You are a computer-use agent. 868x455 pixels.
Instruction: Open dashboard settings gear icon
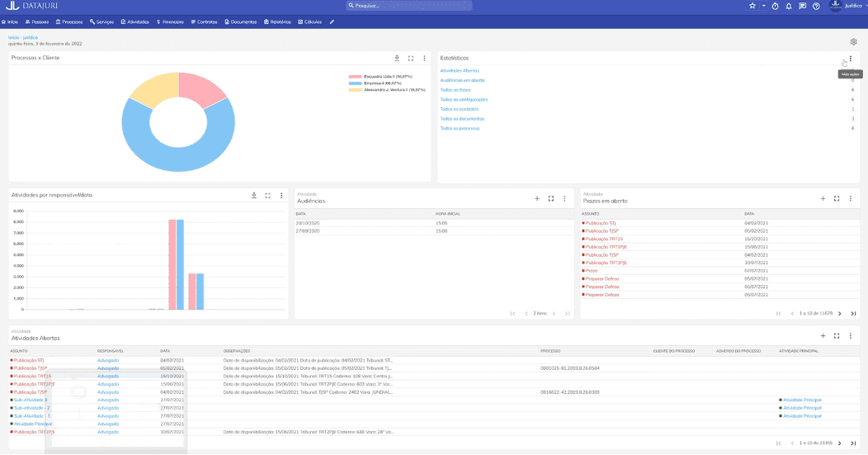coord(853,41)
